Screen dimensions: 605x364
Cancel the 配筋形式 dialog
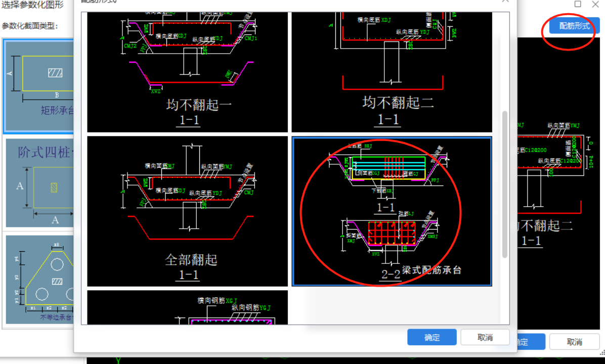(x=485, y=337)
